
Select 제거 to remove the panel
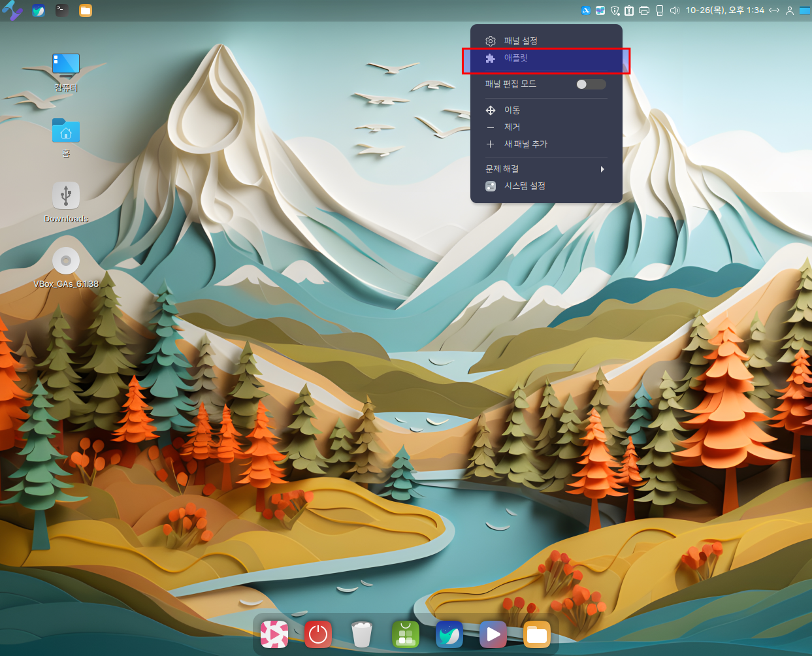click(512, 127)
